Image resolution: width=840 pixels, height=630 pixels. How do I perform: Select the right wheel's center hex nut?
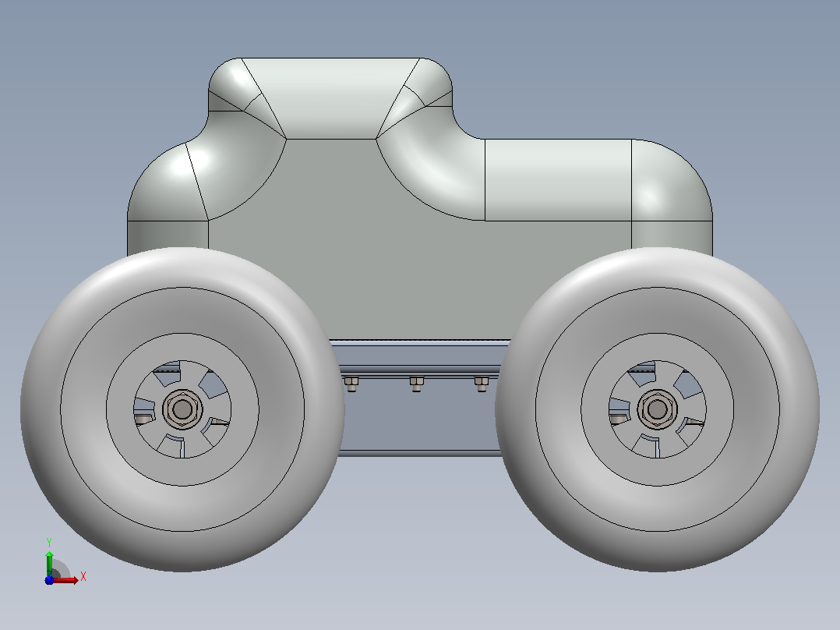click(x=658, y=409)
